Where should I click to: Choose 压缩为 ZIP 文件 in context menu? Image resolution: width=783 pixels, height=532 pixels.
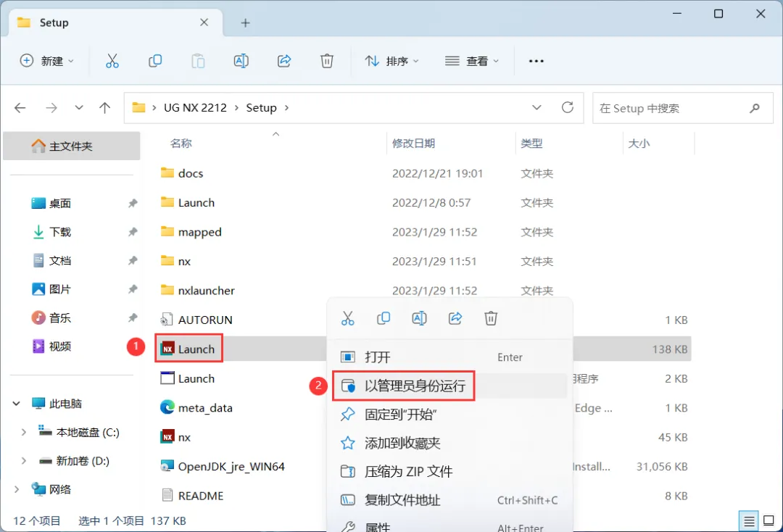(x=449, y=471)
